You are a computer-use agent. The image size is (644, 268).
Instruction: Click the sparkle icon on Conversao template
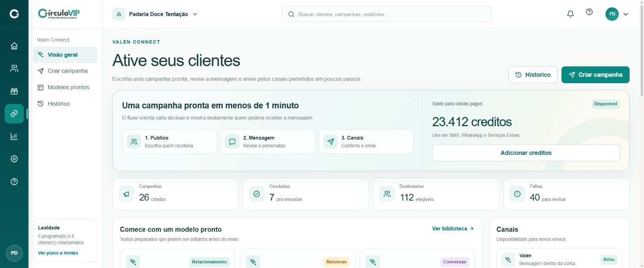tap(373, 262)
